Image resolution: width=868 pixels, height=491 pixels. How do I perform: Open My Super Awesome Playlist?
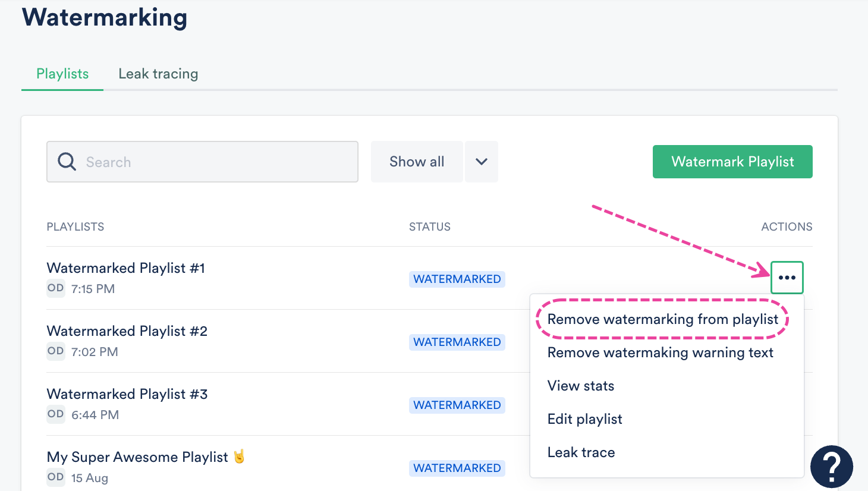pyautogui.click(x=137, y=457)
